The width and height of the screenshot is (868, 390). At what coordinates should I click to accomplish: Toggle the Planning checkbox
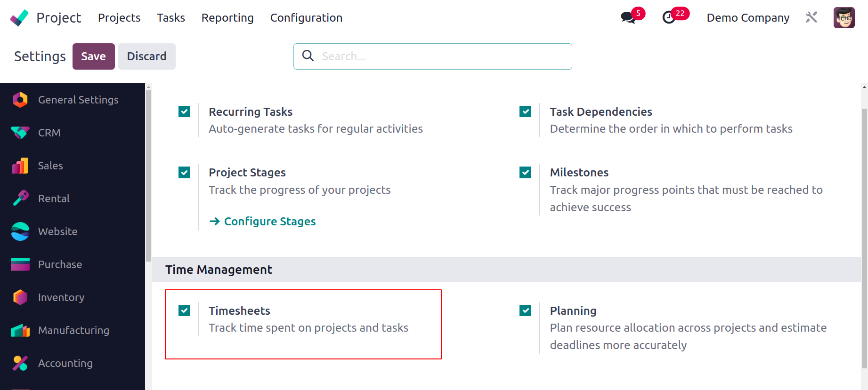click(x=525, y=310)
